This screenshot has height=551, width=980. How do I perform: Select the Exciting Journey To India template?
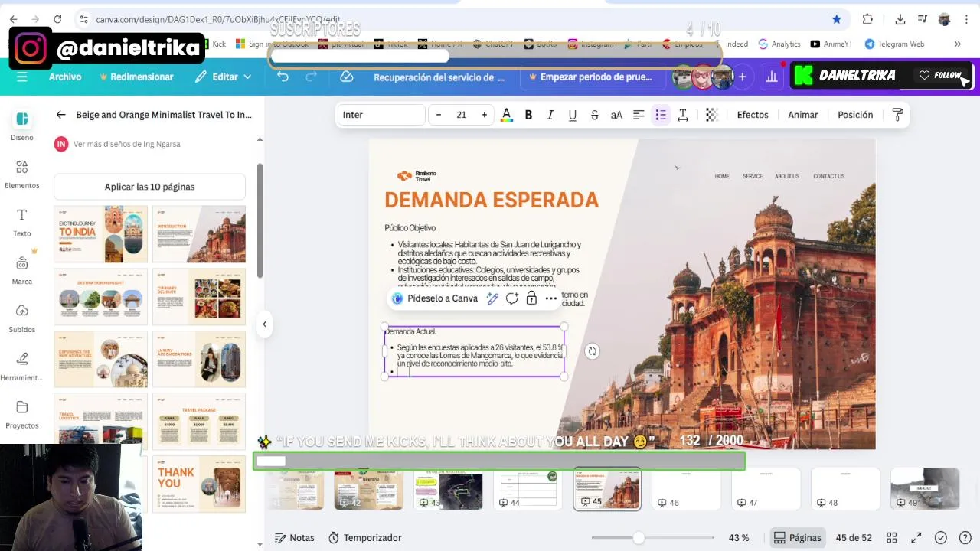100,234
